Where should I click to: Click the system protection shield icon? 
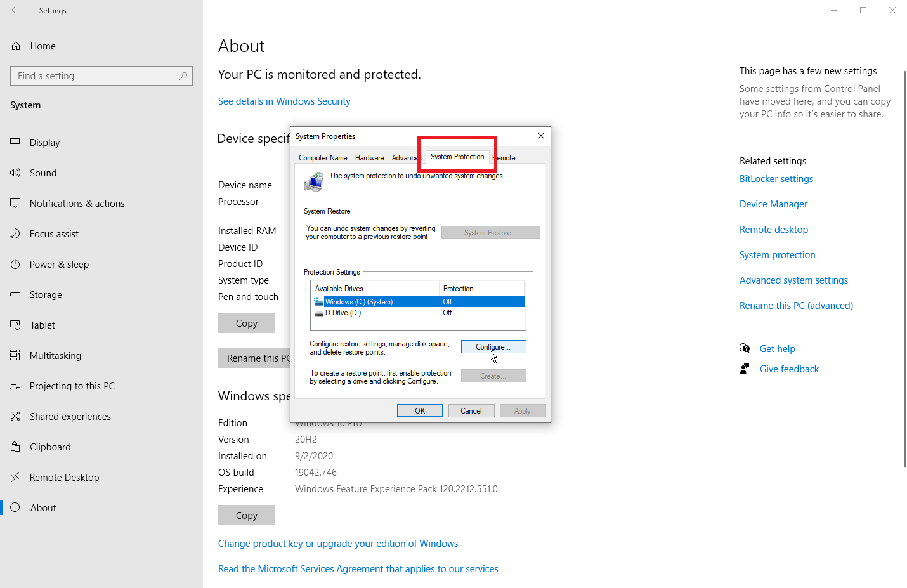pos(314,182)
